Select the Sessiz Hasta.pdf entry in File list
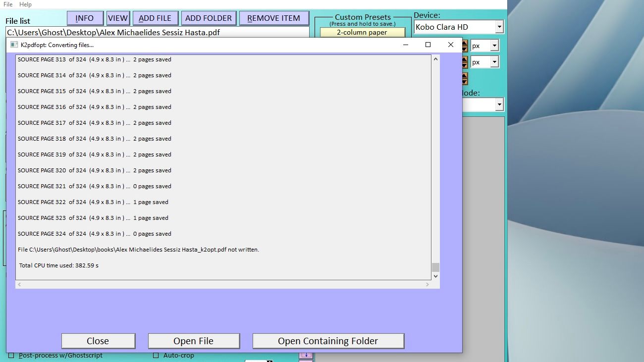Screen dimensions: 644x362 tap(157, 33)
